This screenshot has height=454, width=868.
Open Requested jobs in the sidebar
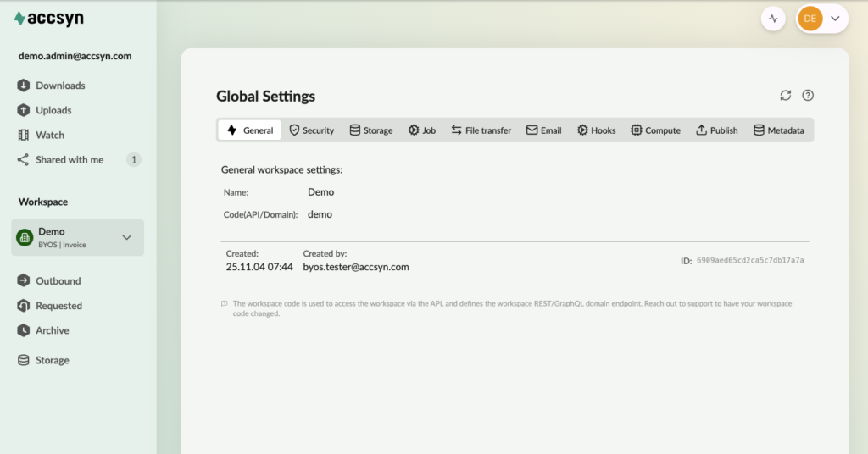58,306
